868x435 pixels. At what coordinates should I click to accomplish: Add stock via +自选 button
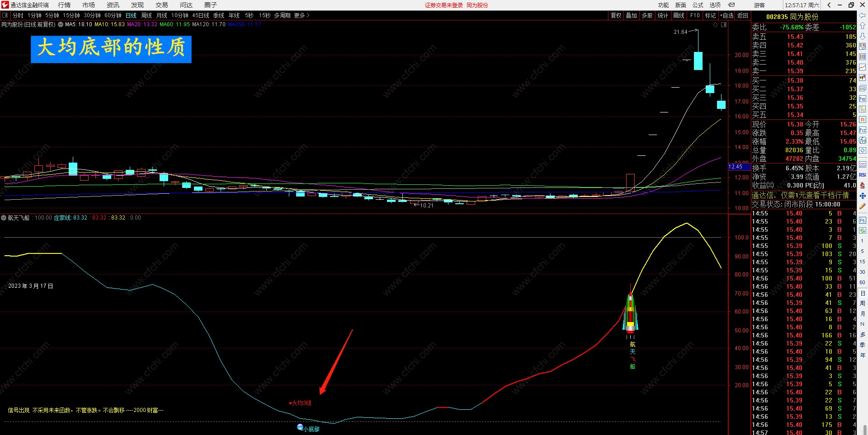click(726, 15)
